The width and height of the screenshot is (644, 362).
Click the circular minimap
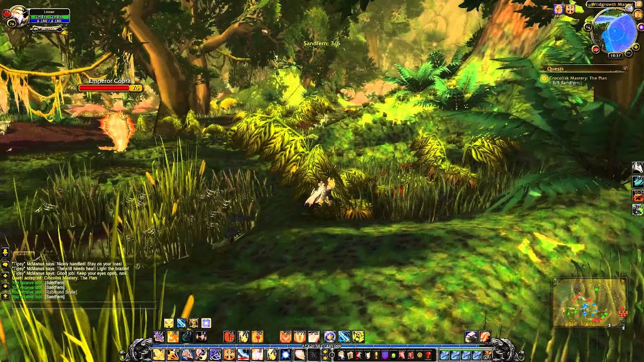click(x=614, y=30)
